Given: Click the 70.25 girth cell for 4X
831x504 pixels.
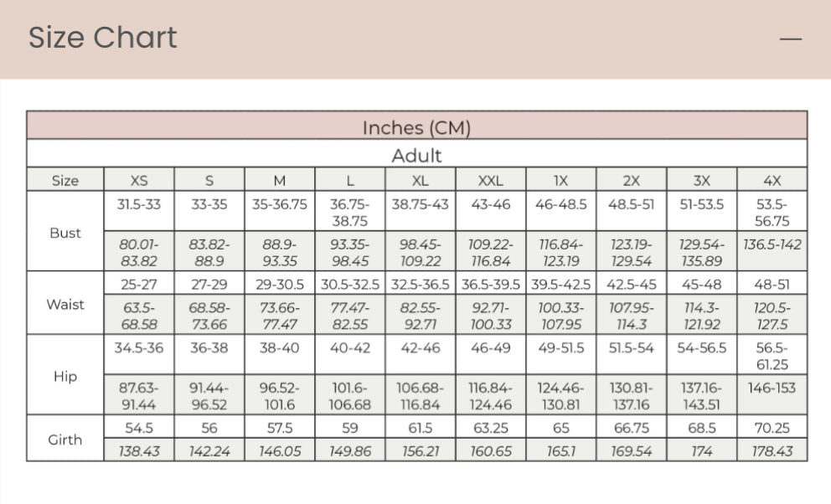Looking at the screenshot, I should (x=772, y=428).
